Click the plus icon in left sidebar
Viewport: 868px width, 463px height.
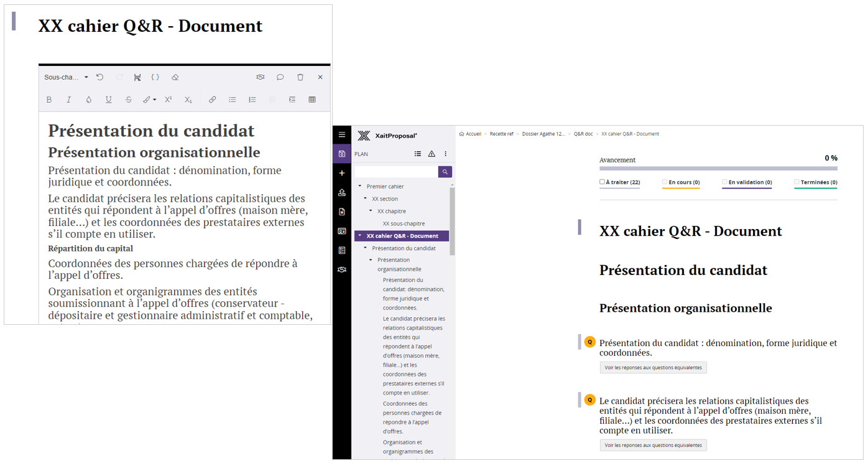coord(342,173)
